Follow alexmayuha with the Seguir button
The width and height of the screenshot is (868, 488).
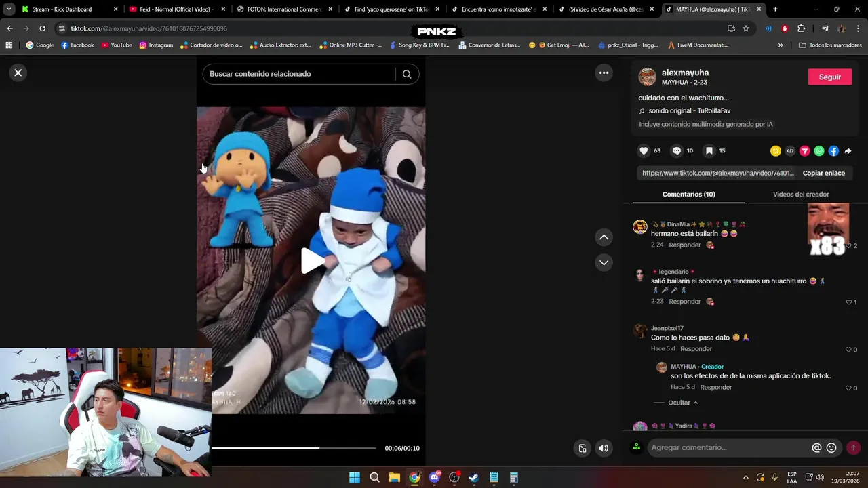[x=829, y=77]
